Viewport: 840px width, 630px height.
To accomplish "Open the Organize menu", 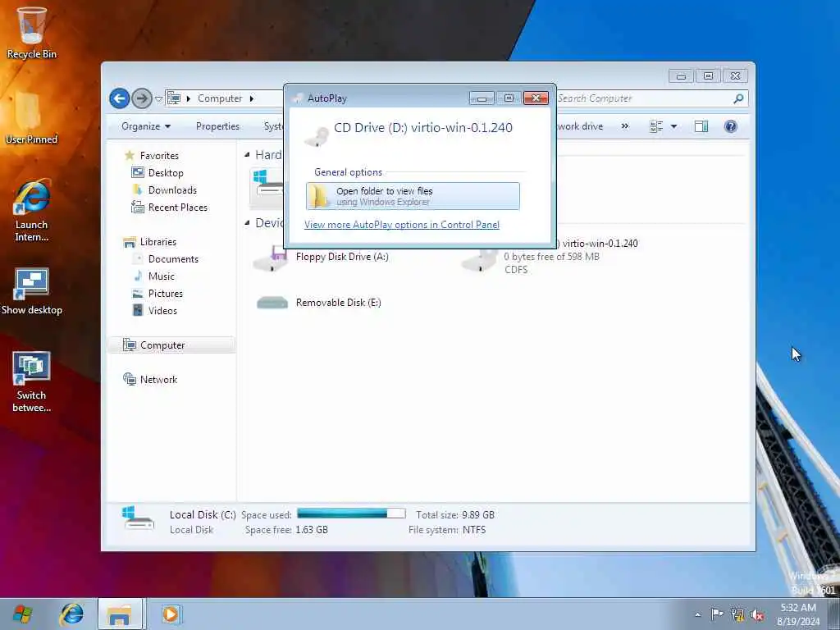I will [146, 126].
